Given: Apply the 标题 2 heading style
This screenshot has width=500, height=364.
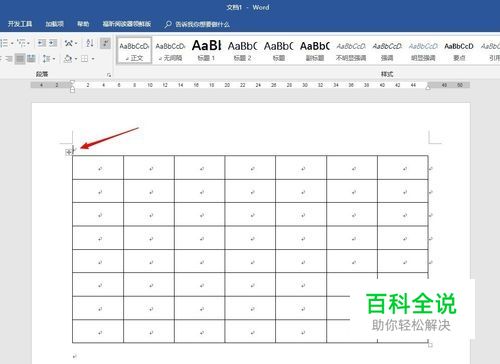Looking at the screenshot, I should click(x=242, y=50).
